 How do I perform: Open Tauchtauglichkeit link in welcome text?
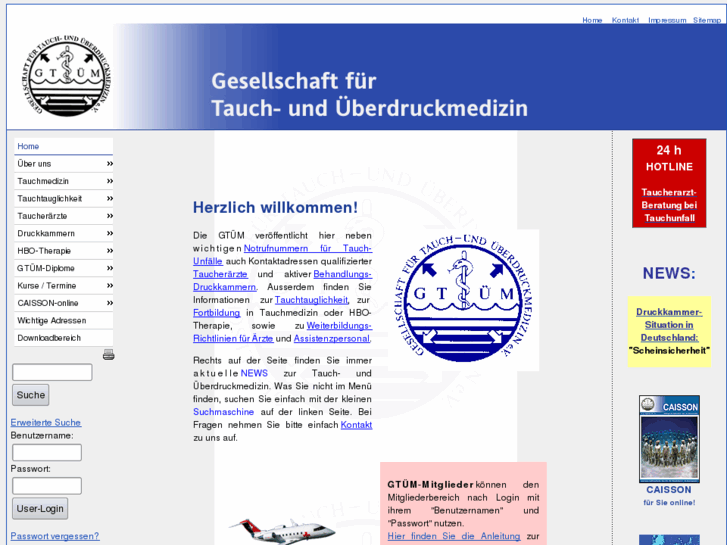pyautogui.click(x=311, y=300)
